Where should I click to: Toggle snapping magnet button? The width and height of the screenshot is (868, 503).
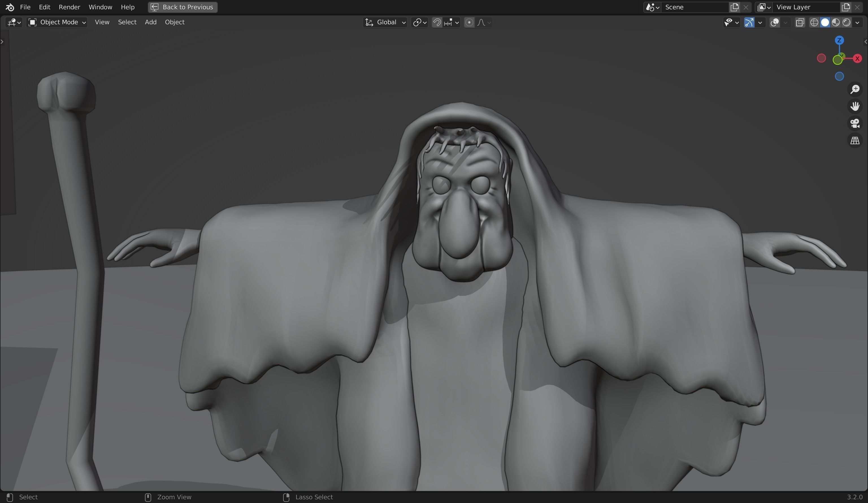(437, 22)
